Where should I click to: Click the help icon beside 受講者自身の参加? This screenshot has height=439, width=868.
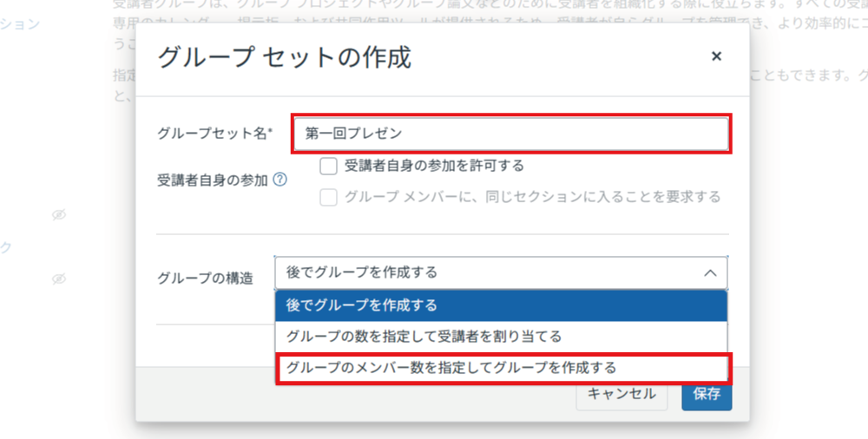(279, 180)
